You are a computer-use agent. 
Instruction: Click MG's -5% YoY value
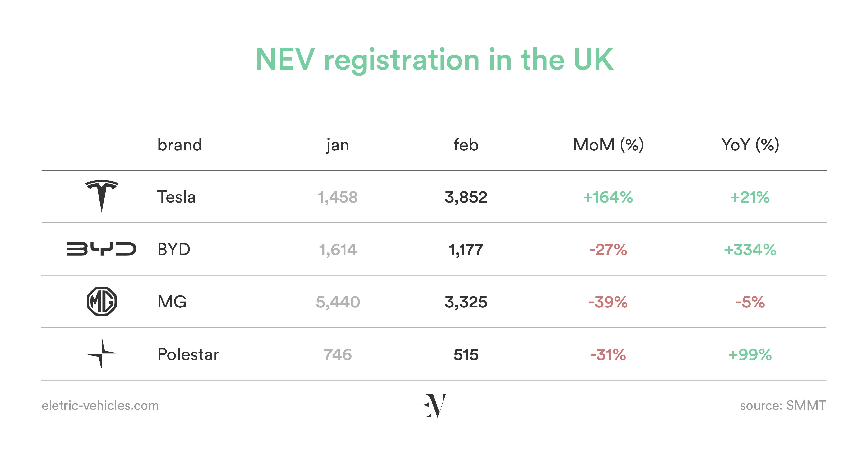pyautogui.click(x=750, y=302)
